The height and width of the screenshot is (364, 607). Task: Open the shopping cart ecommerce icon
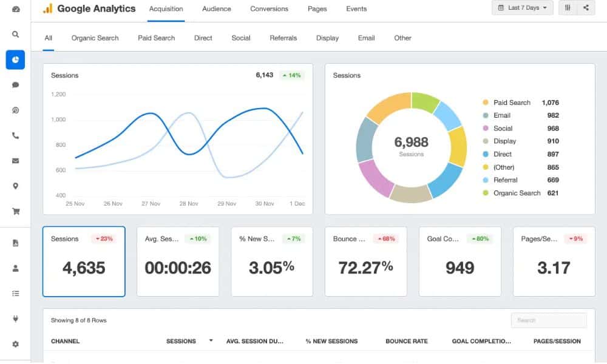click(15, 212)
